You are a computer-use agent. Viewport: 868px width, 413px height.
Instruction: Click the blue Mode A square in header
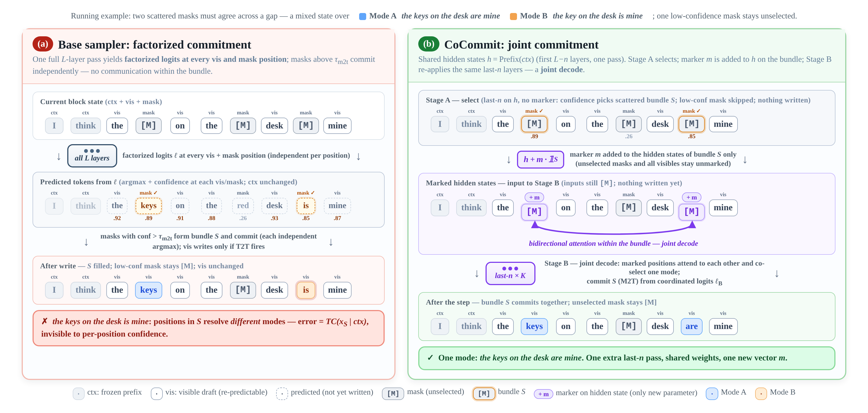363,17
